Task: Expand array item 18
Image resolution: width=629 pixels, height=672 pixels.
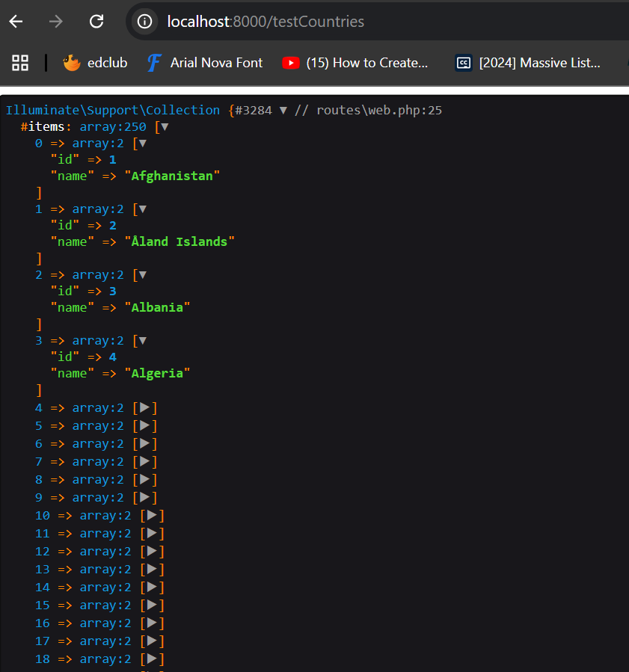Action: pyautogui.click(x=152, y=659)
